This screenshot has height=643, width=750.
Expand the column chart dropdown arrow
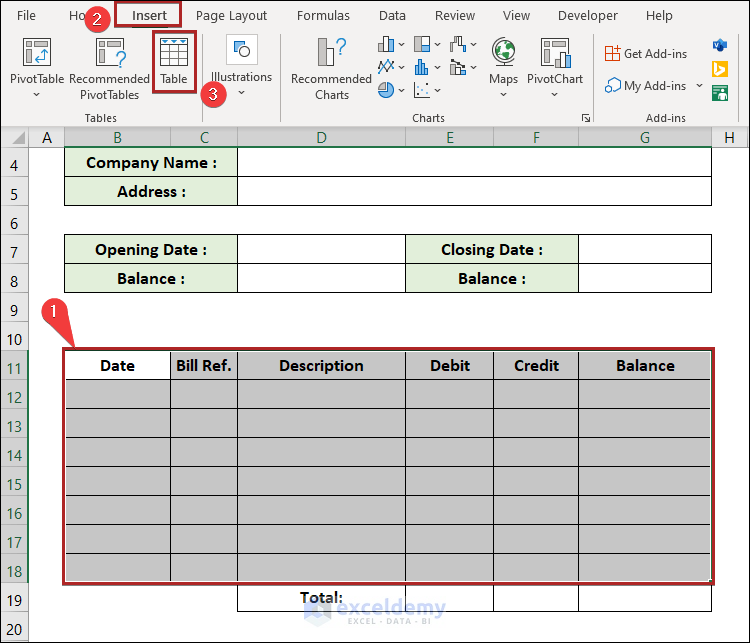pyautogui.click(x=401, y=44)
